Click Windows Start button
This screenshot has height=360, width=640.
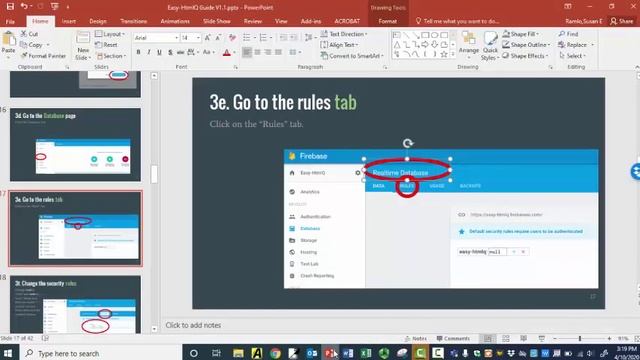coord(8,353)
